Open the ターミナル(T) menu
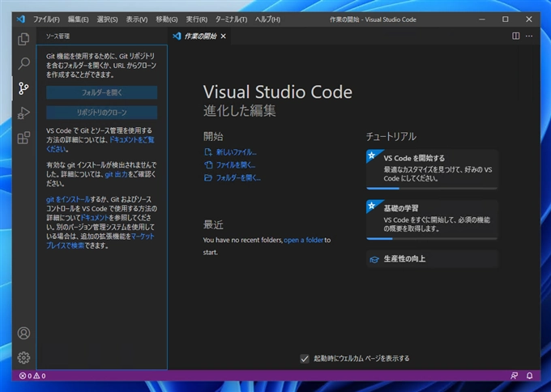This screenshot has width=551, height=392. pos(231,19)
